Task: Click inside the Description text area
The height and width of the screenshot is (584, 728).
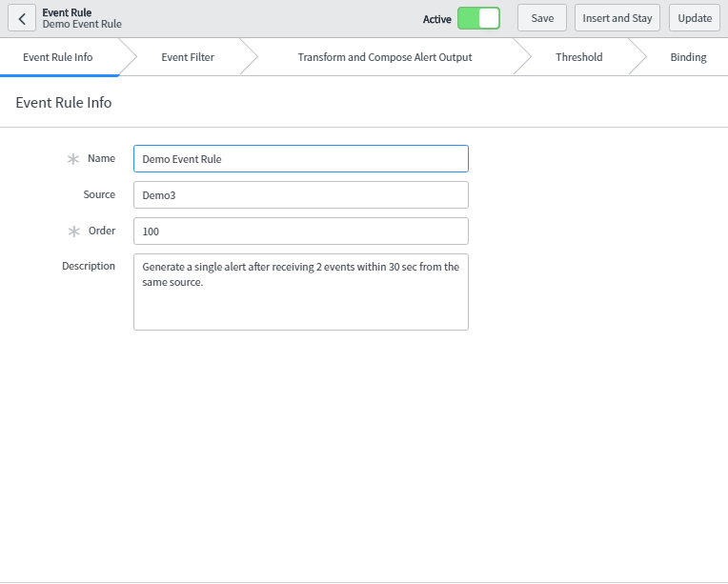Action: pyautogui.click(x=301, y=292)
